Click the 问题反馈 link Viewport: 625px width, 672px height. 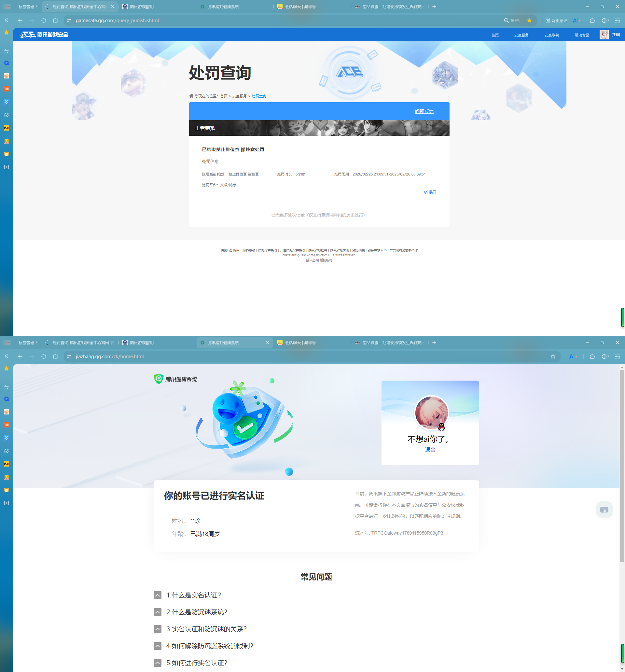click(424, 111)
